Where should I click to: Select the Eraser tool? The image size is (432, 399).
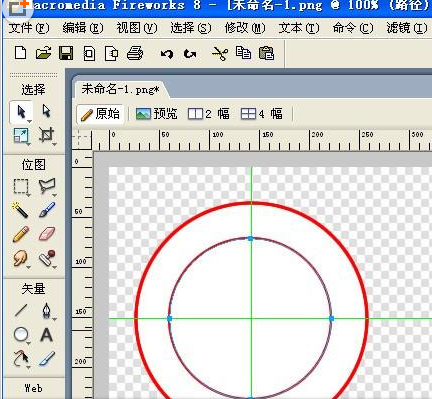[x=47, y=234]
